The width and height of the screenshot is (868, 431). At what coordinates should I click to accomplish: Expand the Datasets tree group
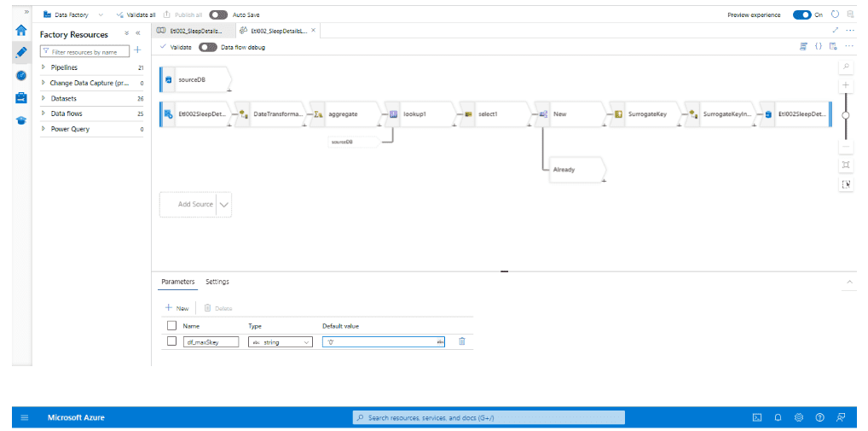43,98
